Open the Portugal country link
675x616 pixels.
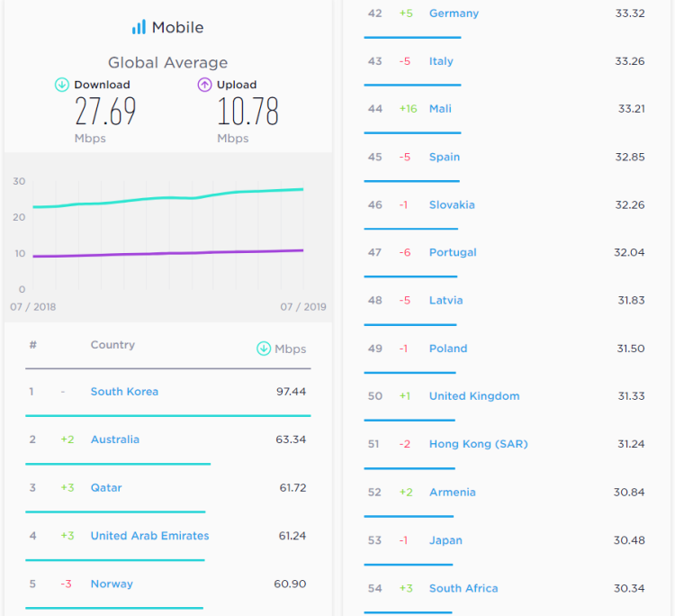453,252
